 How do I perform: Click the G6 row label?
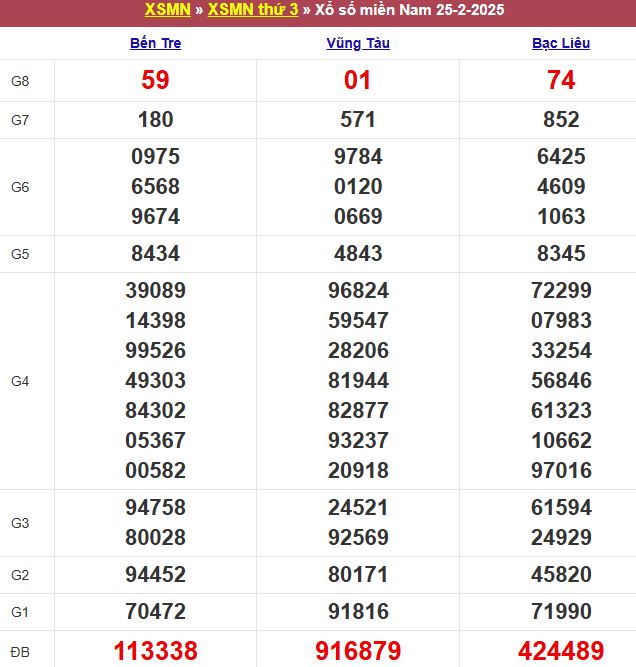tap(20, 187)
